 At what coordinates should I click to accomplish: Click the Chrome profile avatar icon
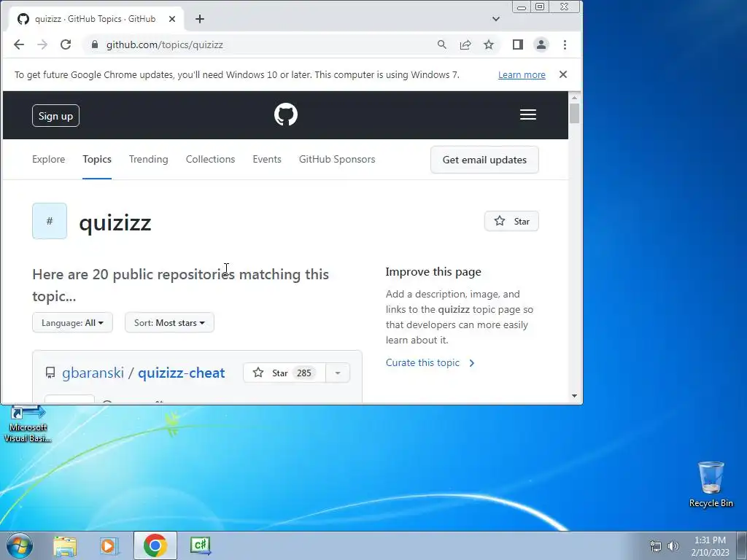[541, 44]
